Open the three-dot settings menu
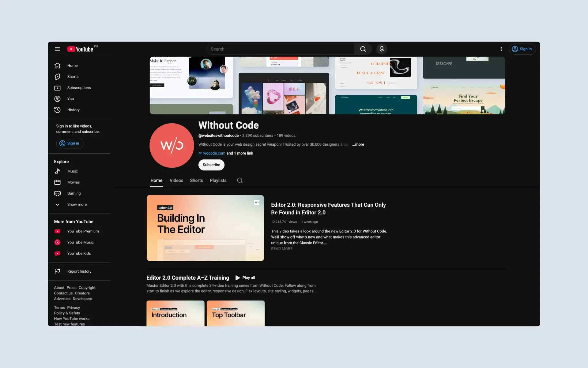This screenshot has width=588, height=368. point(501,49)
